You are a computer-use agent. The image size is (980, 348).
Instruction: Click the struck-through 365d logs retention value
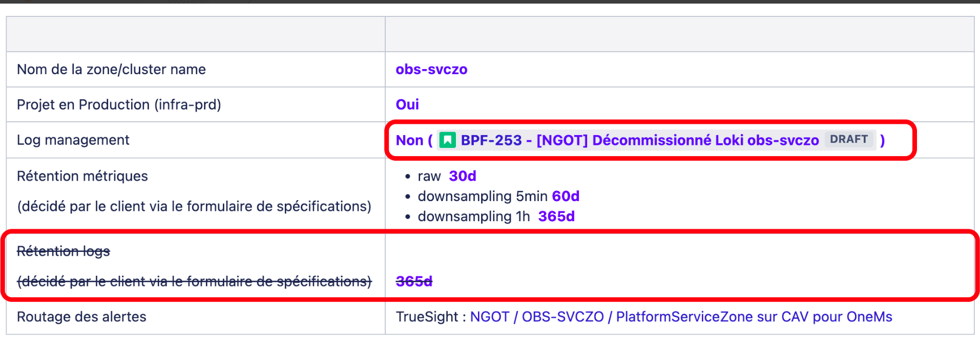[x=414, y=281]
